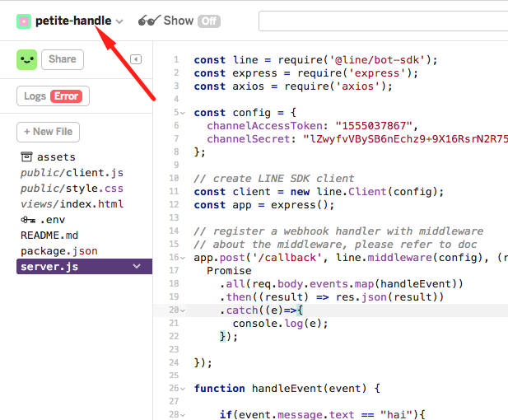Collapse the handleEvent function at line 26
This screenshot has height=420, width=508.
pyautogui.click(x=183, y=389)
